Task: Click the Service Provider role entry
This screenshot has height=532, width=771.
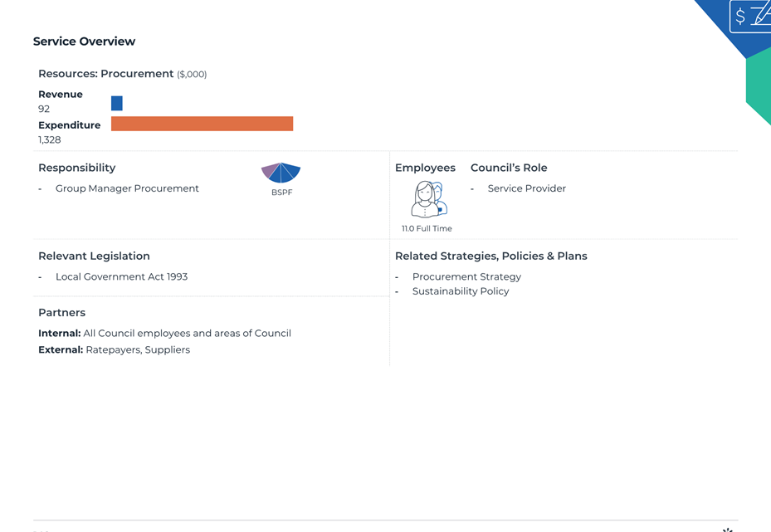Action: (x=527, y=188)
